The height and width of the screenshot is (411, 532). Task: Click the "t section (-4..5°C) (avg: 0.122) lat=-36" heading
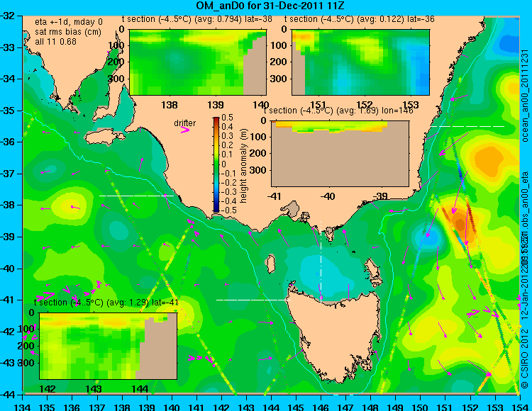tap(360, 19)
